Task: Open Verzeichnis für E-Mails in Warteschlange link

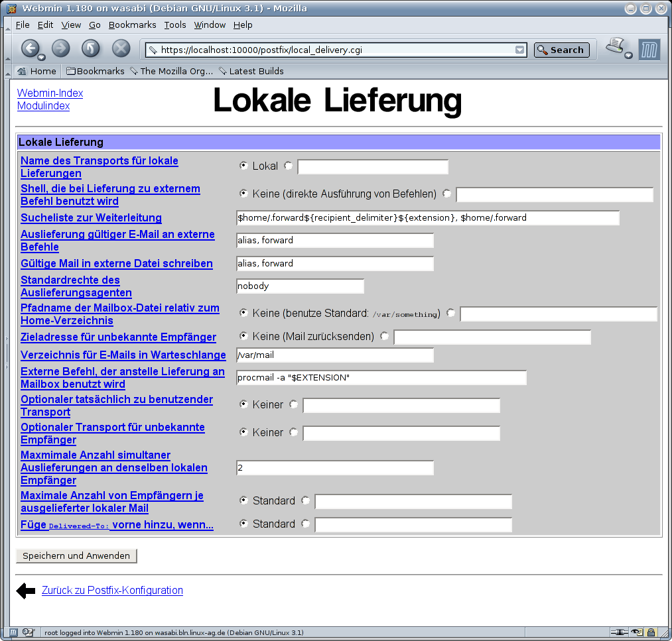Action: click(123, 355)
